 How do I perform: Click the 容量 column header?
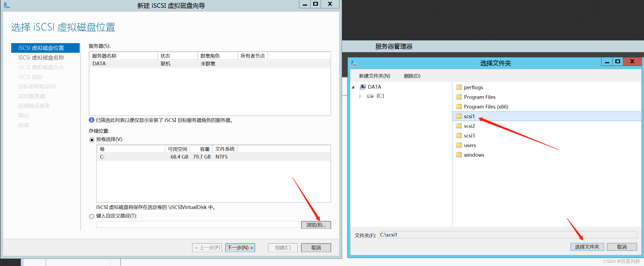[x=201, y=149]
